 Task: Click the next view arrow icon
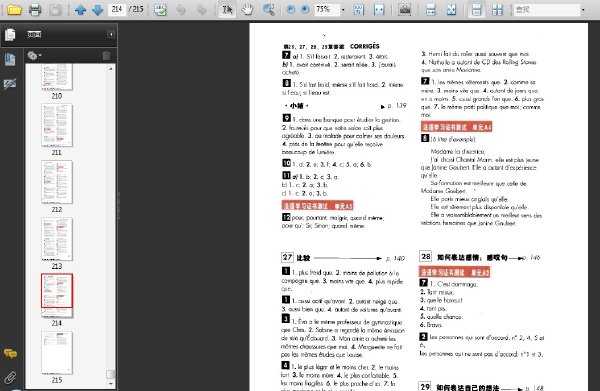[201, 10]
